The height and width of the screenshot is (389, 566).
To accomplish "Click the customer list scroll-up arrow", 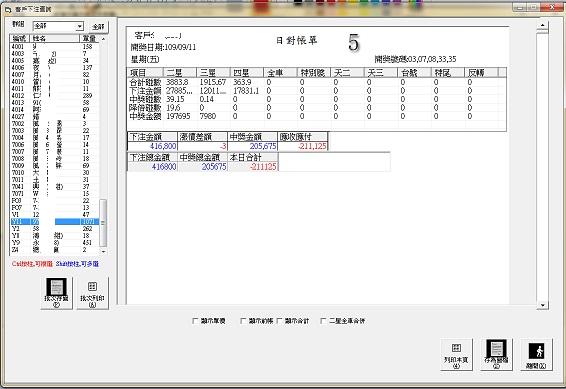I will (103, 38).
